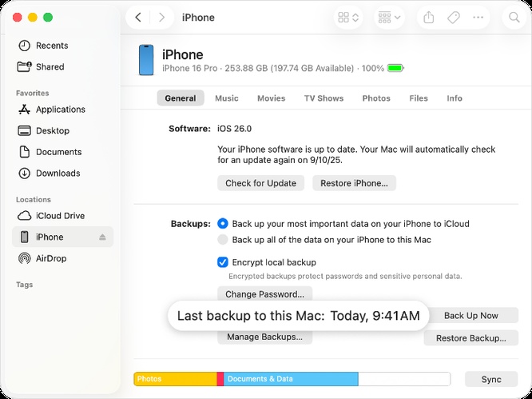The height and width of the screenshot is (399, 532).
Task: Click the Change Password... button
Action: tap(264, 294)
